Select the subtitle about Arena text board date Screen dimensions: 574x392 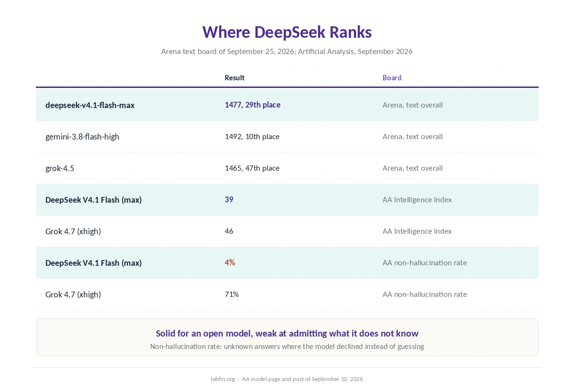(x=287, y=51)
